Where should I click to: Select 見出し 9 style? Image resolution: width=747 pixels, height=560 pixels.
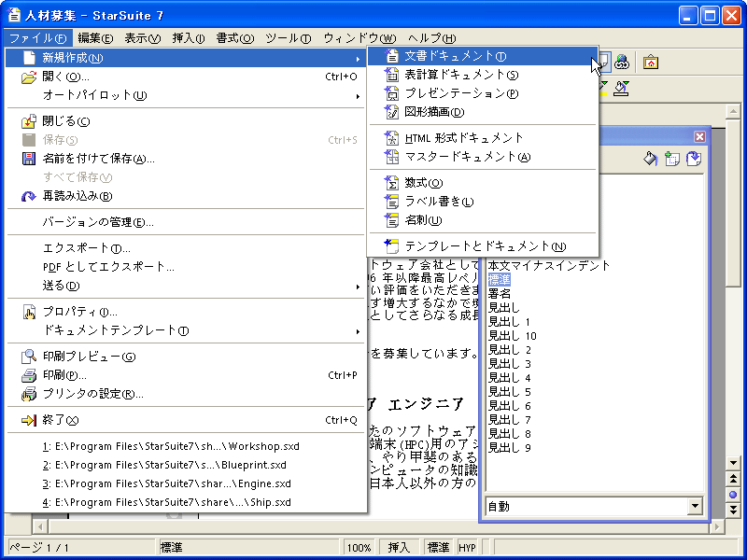coord(509,448)
